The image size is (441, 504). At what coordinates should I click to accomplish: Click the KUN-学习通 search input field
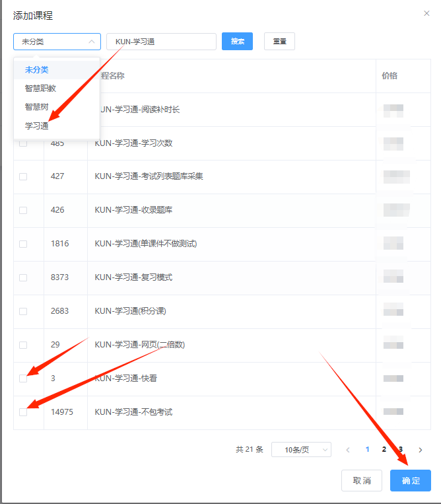(x=161, y=42)
